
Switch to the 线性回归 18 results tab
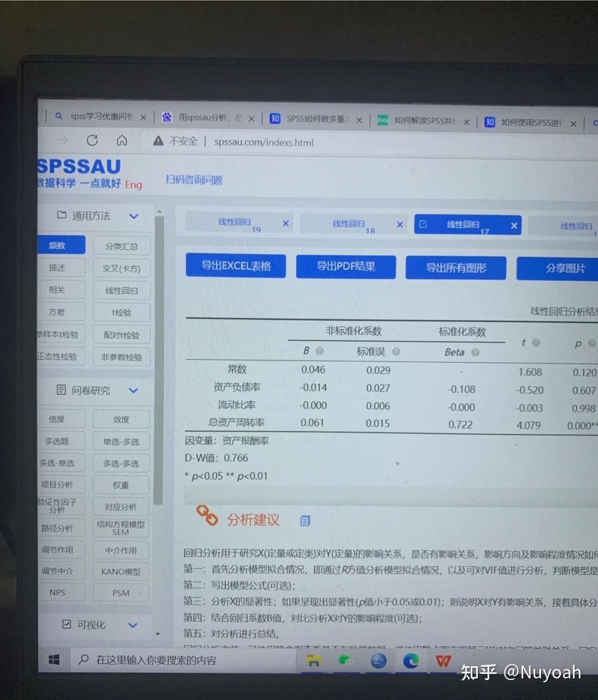pos(353,224)
